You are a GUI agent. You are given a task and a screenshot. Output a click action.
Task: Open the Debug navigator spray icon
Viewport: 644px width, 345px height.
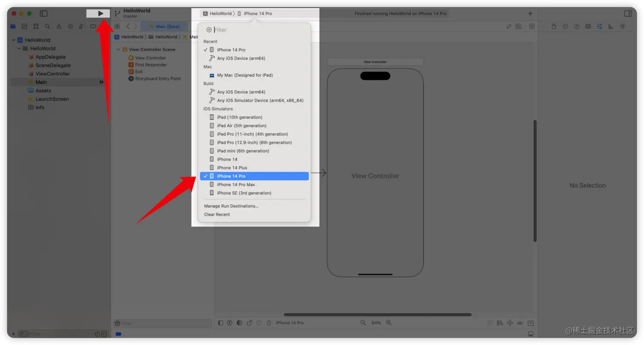click(81, 26)
